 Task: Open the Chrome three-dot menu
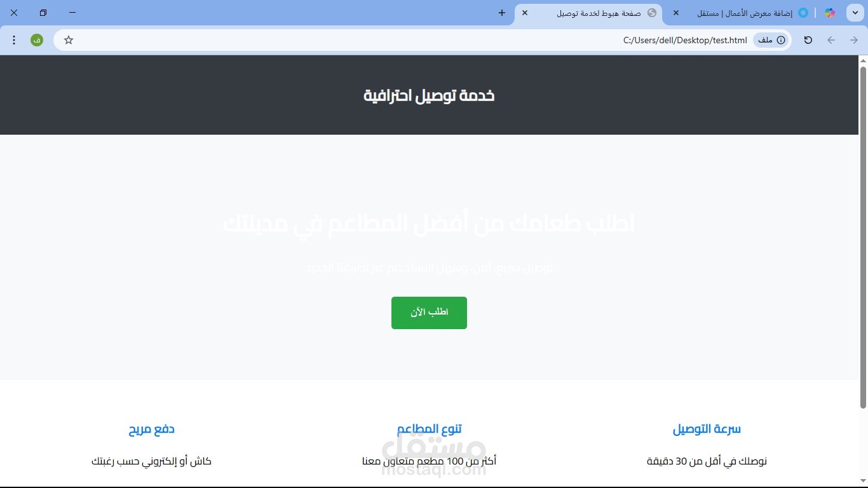click(14, 40)
